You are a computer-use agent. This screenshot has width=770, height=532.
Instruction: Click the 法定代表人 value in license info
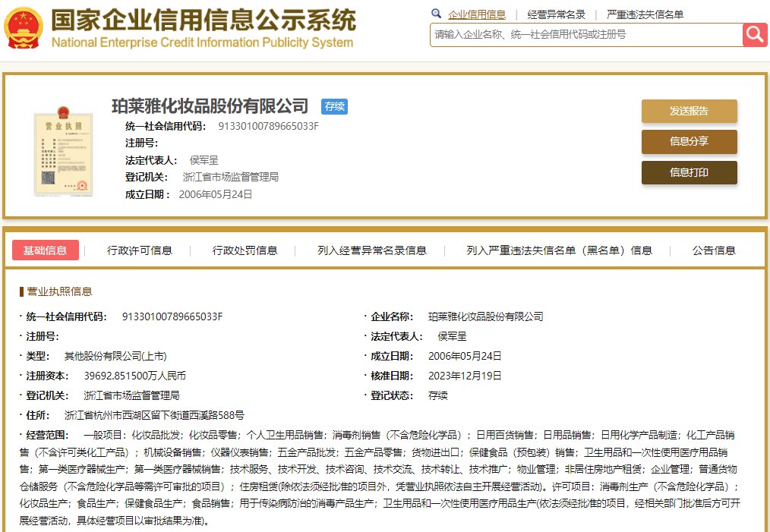click(x=453, y=337)
